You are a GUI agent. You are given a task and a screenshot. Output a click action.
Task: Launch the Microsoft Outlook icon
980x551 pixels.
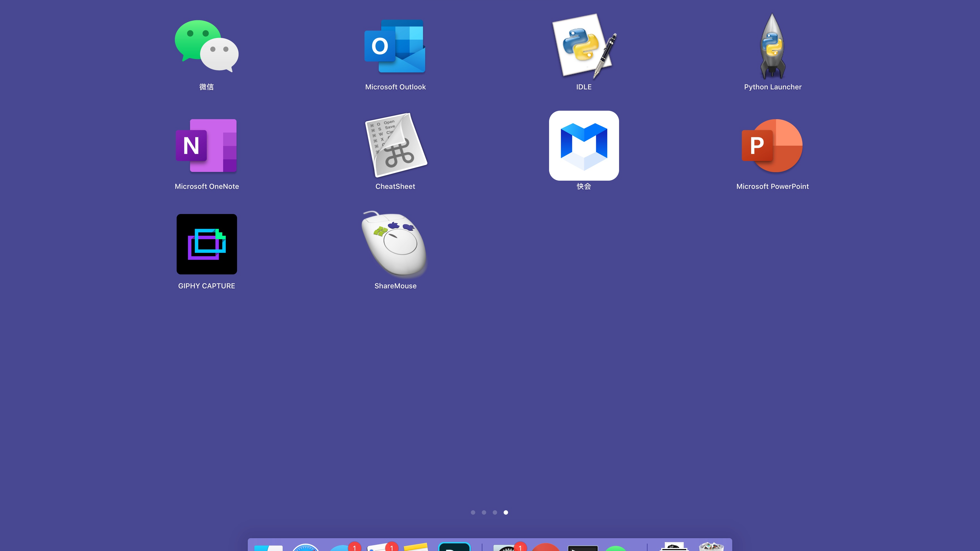[x=395, y=46]
